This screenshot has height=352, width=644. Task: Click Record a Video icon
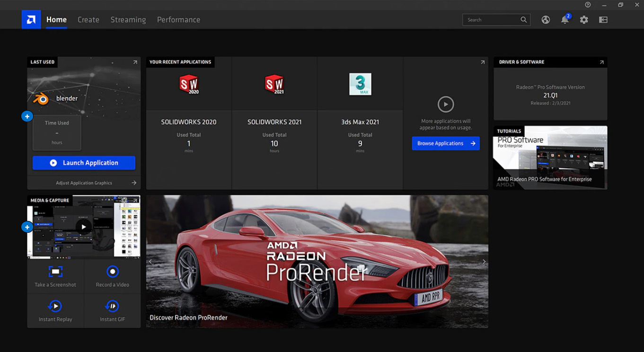coord(112,272)
